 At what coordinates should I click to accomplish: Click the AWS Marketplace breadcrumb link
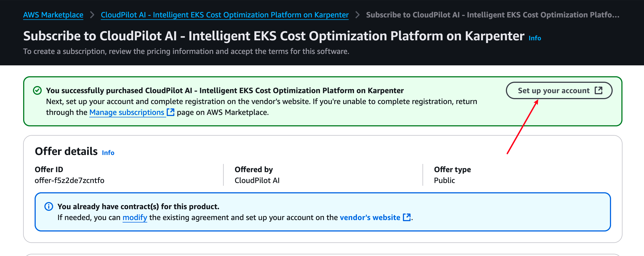tap(53, 15)
